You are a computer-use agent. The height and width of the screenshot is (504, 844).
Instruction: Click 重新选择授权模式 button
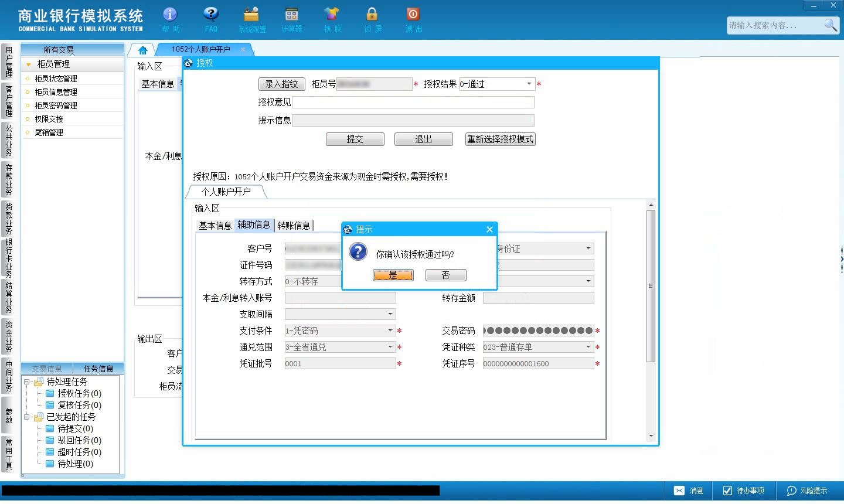pyautogui.click(x=500, y=139)
